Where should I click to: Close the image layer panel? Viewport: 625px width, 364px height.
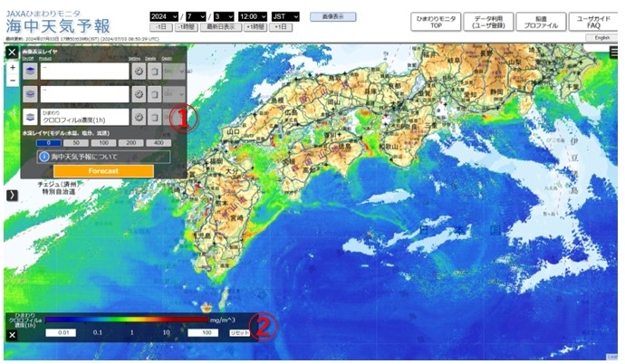[x=12, y=53]
